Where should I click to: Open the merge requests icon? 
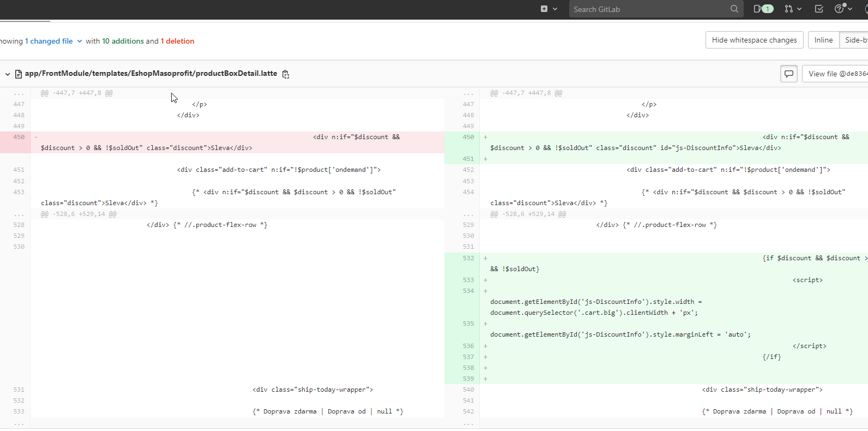[788, 9]
